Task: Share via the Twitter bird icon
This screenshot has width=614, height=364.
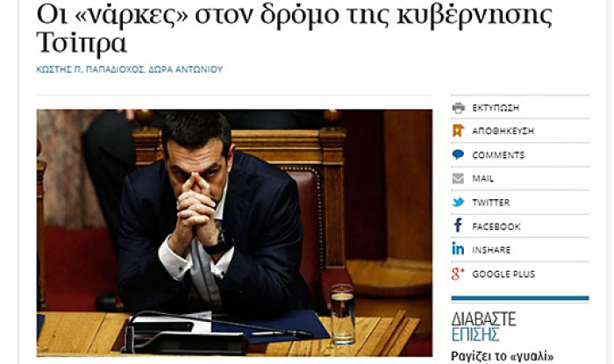Action: 458,203
